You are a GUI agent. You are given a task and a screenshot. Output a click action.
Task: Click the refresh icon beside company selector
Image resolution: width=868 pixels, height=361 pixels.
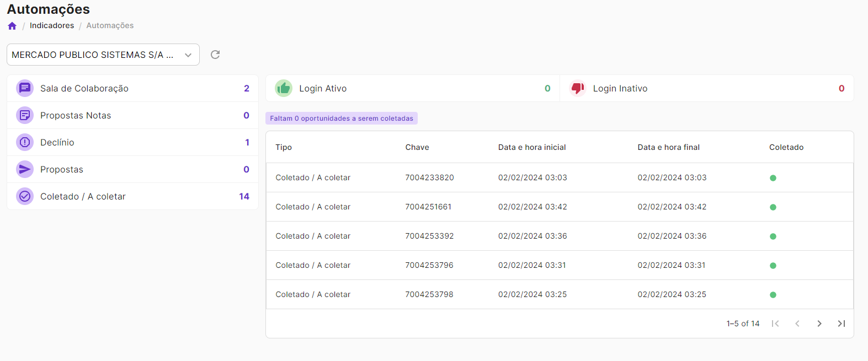215,55
